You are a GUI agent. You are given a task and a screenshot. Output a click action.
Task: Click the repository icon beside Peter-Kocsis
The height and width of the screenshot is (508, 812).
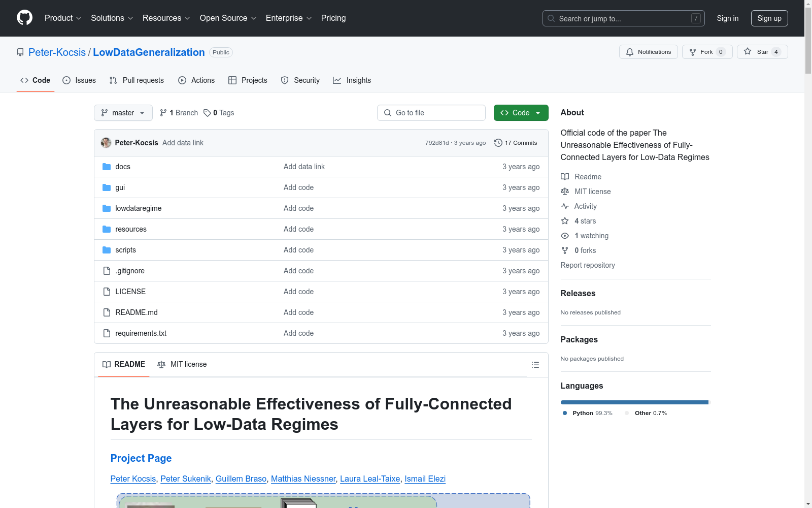(x=20, y=52)
